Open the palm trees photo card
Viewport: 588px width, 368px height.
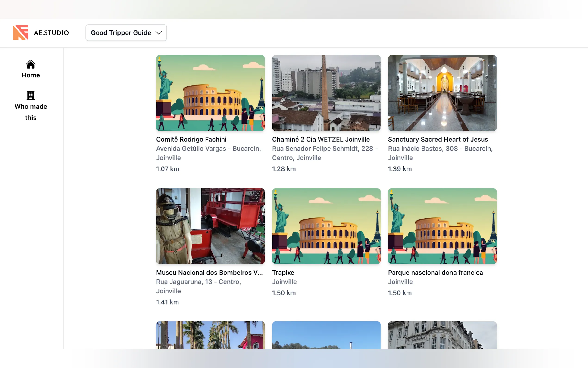(210, 335)
